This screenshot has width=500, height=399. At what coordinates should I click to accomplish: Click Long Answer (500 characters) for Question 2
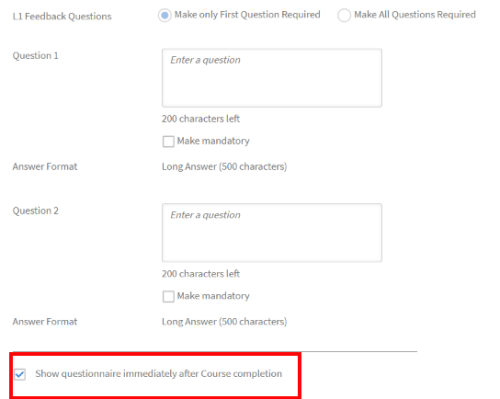pos(224,321)
